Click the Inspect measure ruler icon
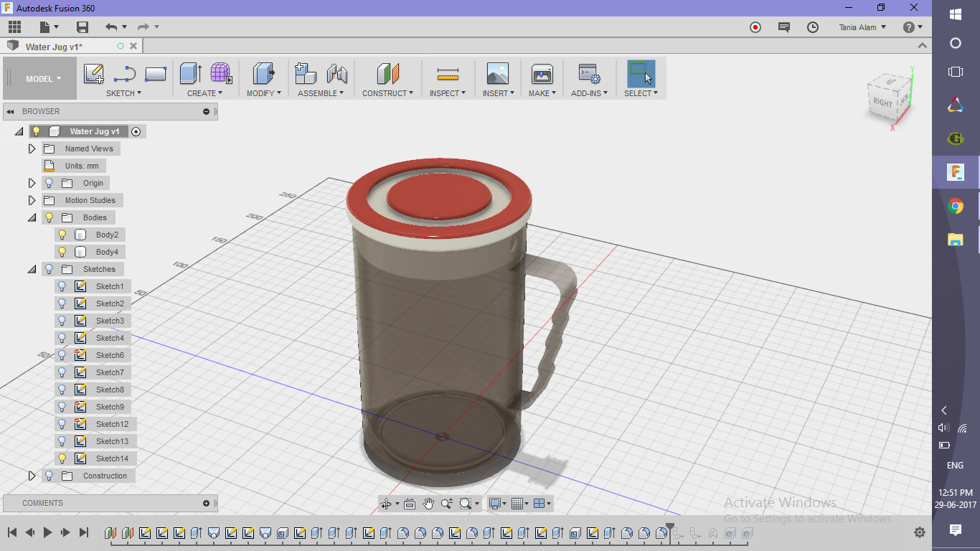This screenshot has width=980, height=551. 448,74
